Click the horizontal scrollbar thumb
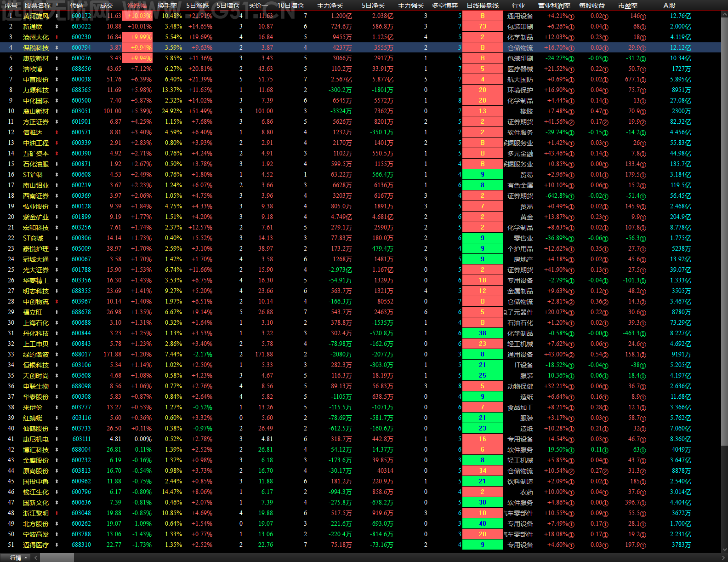Image resolution: width=728 pixels, height=562 pixels. (57, 558)
